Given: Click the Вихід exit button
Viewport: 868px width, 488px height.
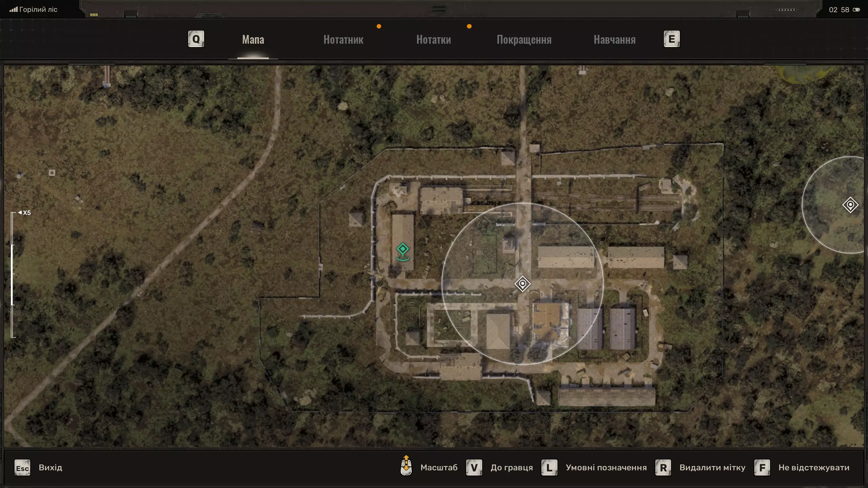Looking at the screenshot, I should point(50,468).
